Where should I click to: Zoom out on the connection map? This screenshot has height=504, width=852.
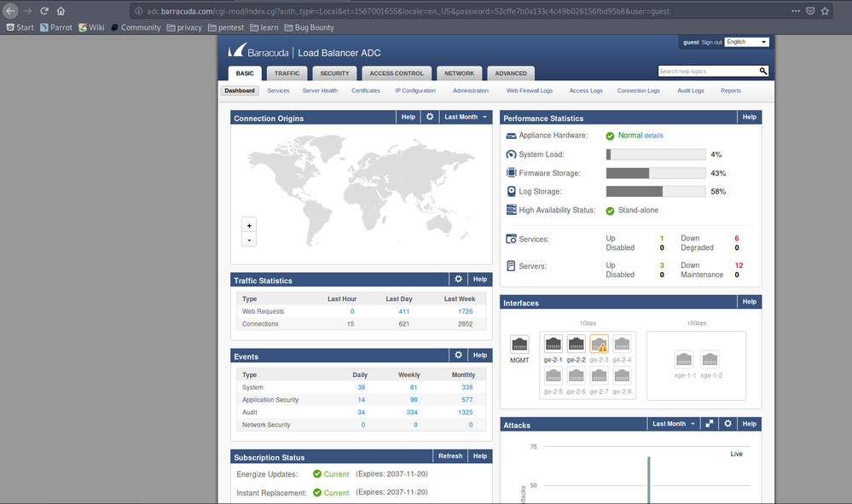tap(249, 240)
